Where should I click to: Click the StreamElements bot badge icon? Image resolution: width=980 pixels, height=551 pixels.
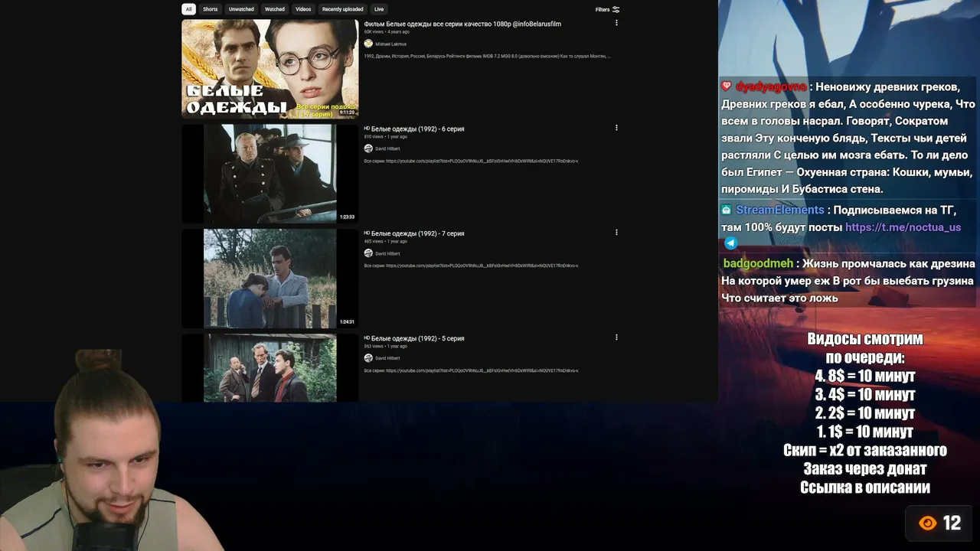pos(726,210)
